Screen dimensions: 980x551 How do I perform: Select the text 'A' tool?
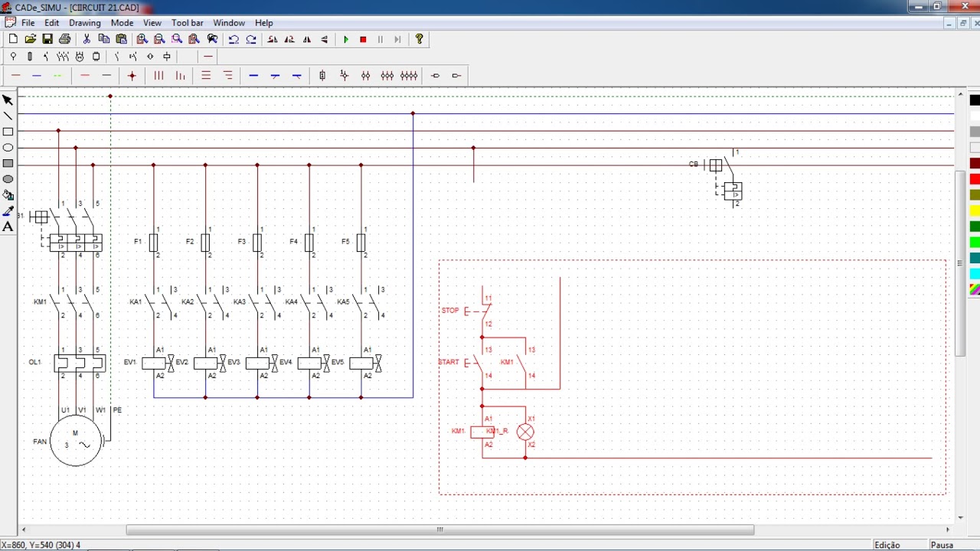pyautogui.click(x=8, y=227)
